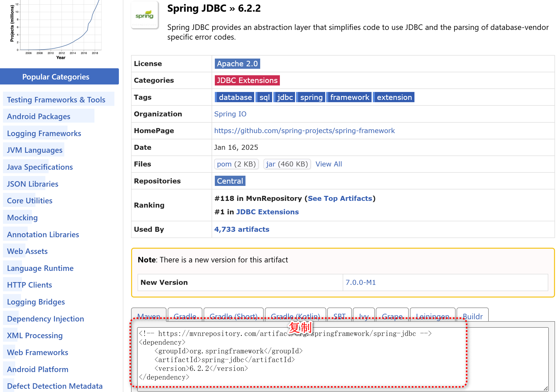The height and width of the screenshot is (392, 559).
Task: Open Logging Frameworks category
Action: [x=44, y=133]
